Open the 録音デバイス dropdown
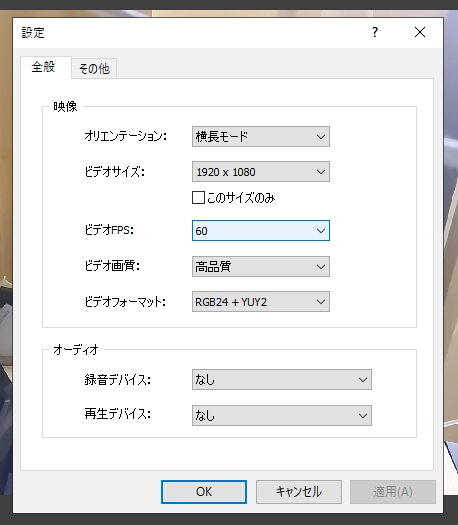 [282, 380]
